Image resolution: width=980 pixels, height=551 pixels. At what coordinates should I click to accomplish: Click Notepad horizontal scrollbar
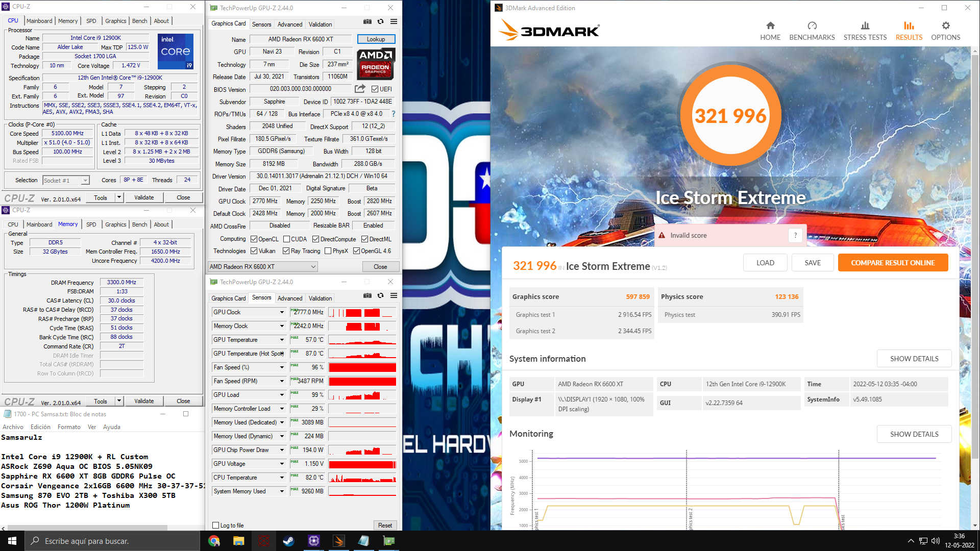click(87, 528)
